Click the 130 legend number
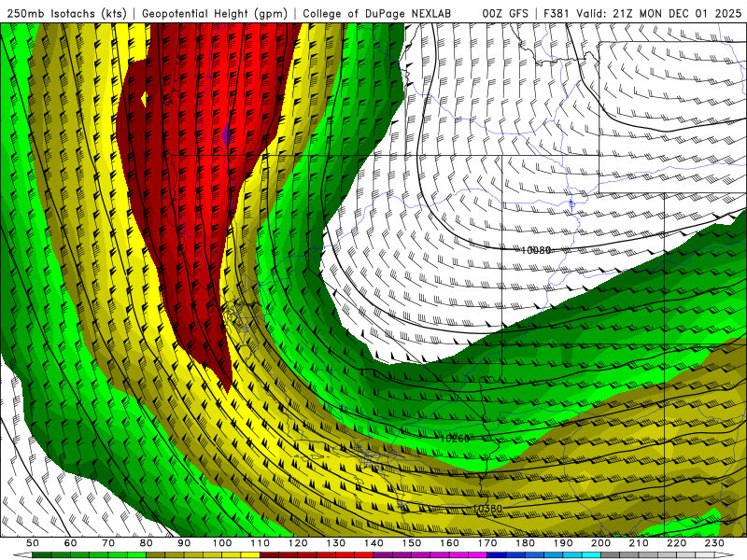Screen dimensions: 747x560 [335, 543]
